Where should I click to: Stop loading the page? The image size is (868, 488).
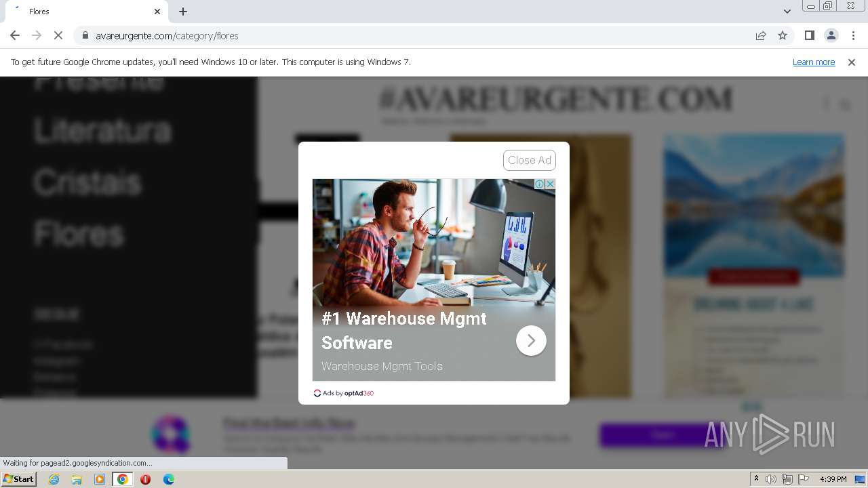pos(58,35)
